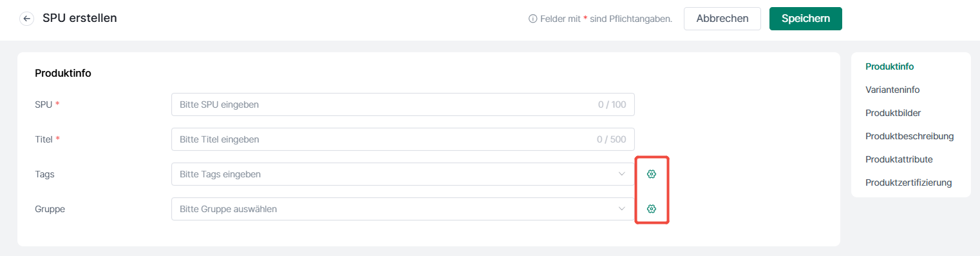The height and width of the screenshot is (256, 980).
Task: Cancel creation with Abbrechen
Action: tap(722, 19)
